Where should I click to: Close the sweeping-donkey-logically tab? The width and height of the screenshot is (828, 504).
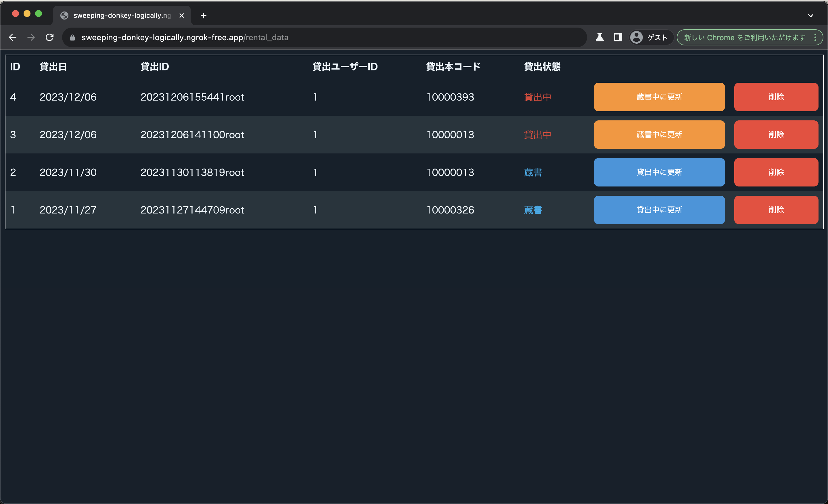tap(182, 16)
